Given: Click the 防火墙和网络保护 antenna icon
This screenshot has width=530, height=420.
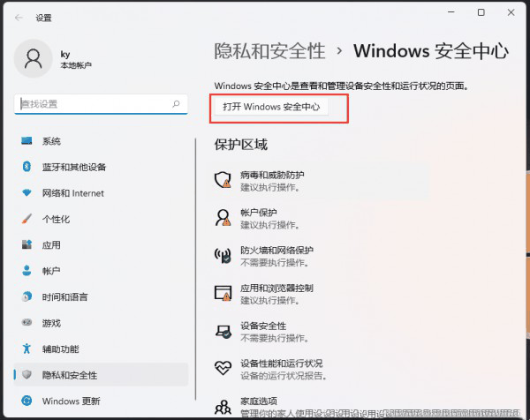Looking at the screenshot, I should click(223, 256).
